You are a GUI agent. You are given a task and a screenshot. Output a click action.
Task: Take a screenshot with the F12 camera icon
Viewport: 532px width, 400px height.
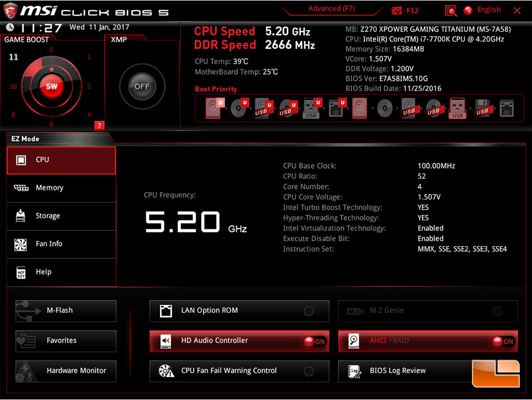396,11
